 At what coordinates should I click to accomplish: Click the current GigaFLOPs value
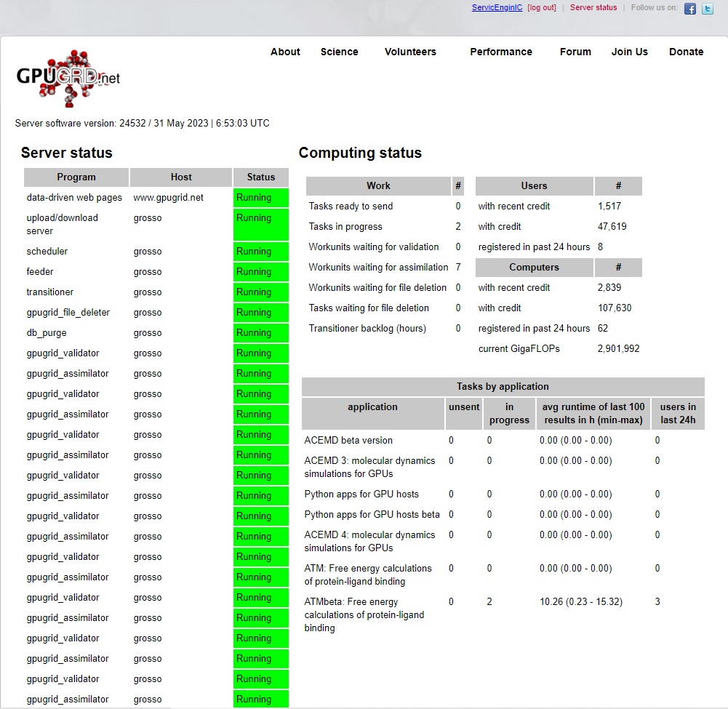coord(618,349)
